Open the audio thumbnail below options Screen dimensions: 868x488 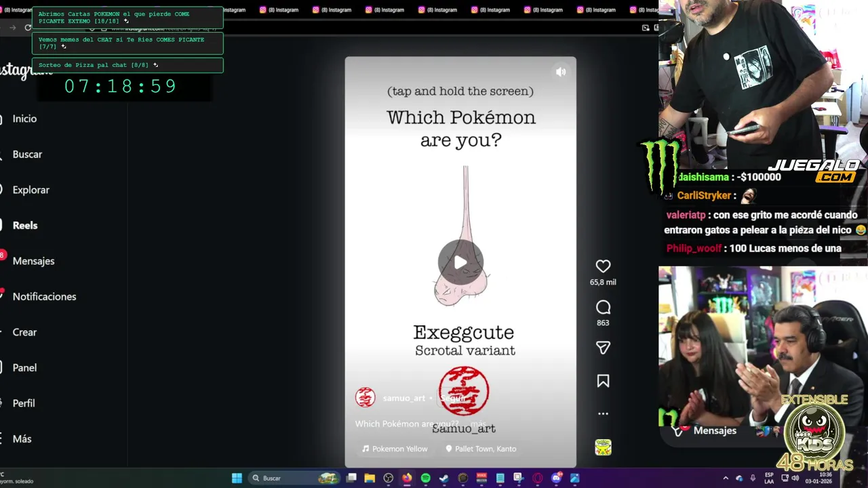click(x=603, y=447)
